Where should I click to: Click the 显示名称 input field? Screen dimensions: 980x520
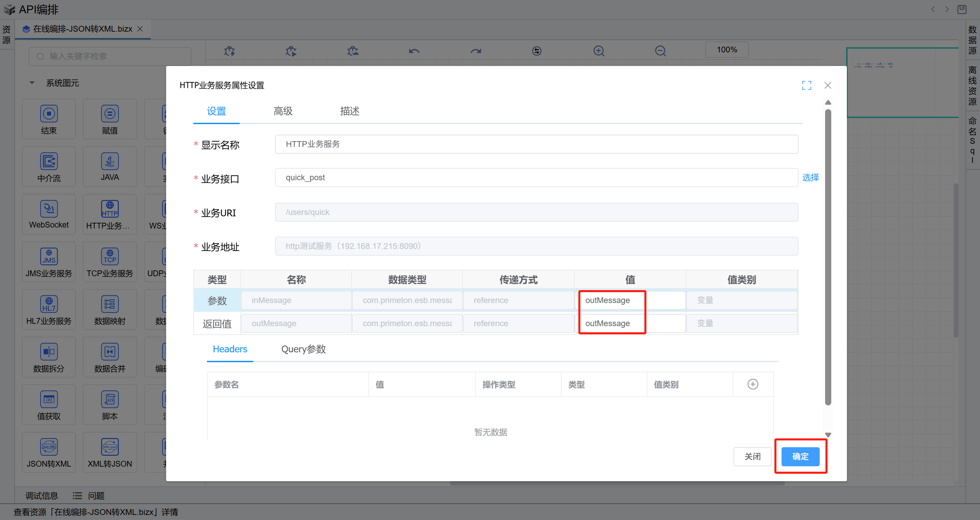tap(536, 144)
